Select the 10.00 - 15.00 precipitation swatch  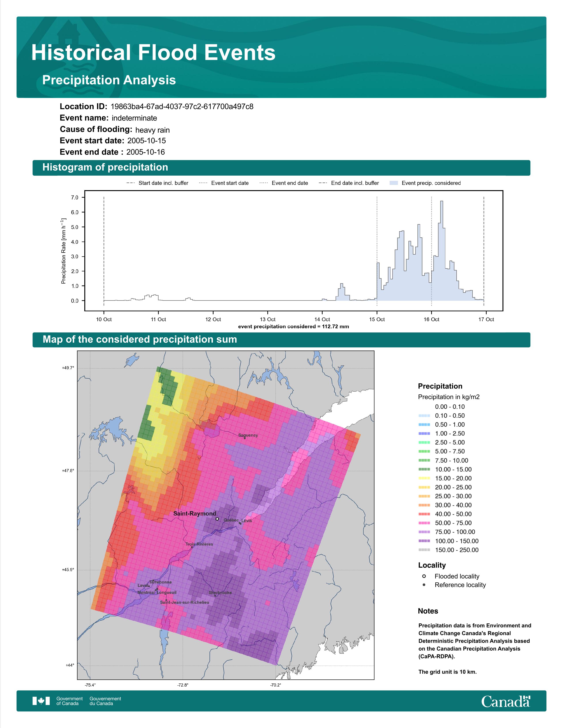(x=424, y=469)
